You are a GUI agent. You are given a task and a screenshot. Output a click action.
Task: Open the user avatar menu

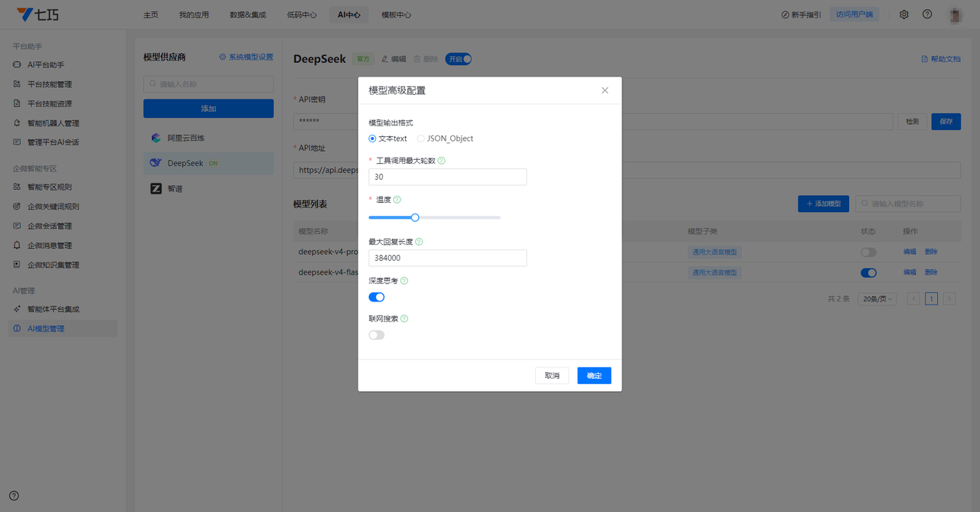point(955,15)
